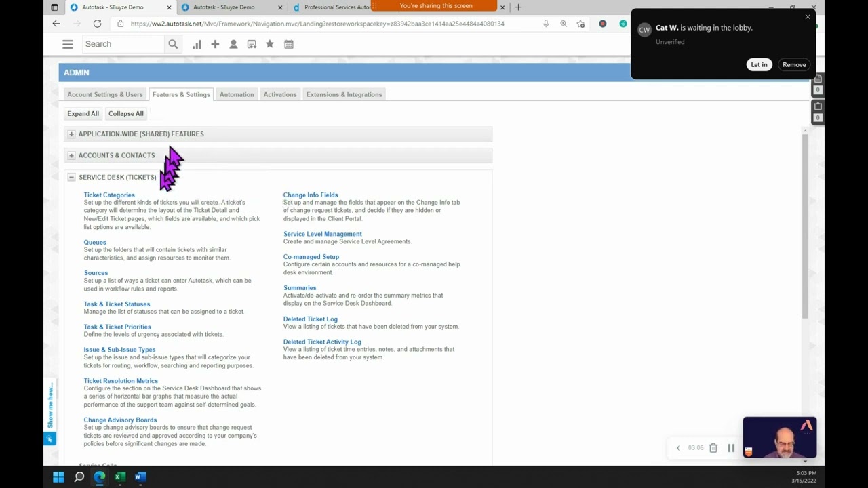
Task: Open Extensions & Integrations tab
Action: 344,94
